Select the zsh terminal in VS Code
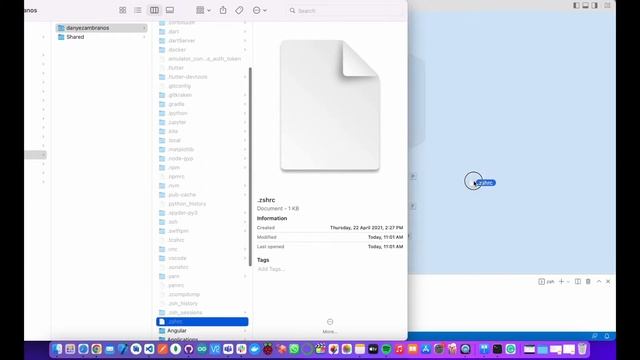640x360 pixels. click(x=547, y=282)
